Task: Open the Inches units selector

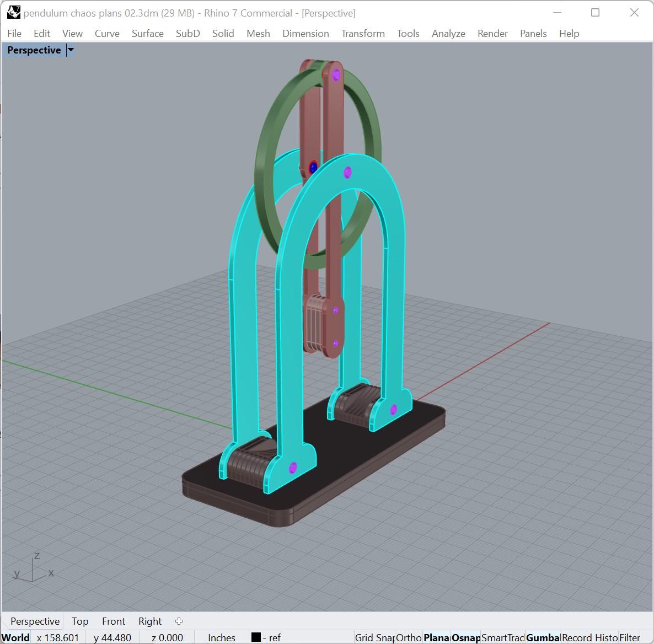Action: pyautogui.click(x=222, y=638)
